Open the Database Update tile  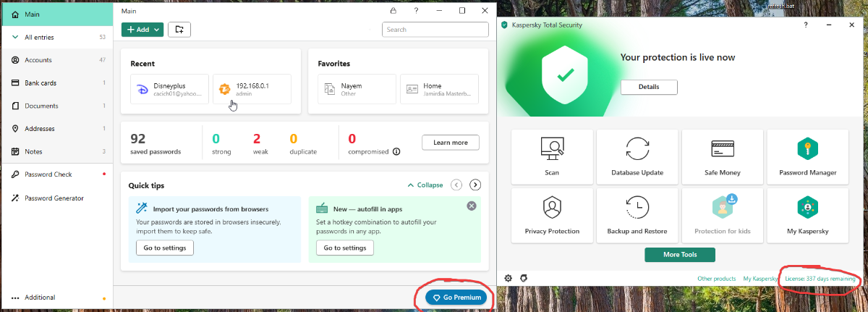click(x=637, y=156)
